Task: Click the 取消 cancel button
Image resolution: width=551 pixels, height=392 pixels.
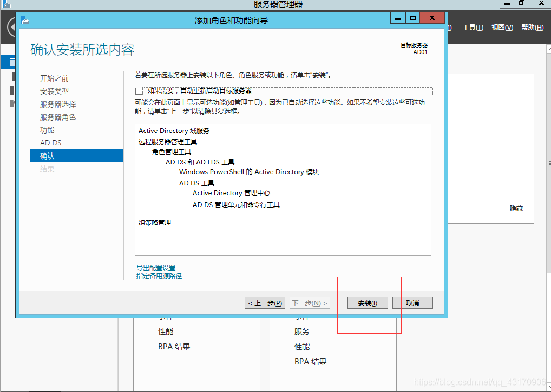Action: [x=412, y=303]
